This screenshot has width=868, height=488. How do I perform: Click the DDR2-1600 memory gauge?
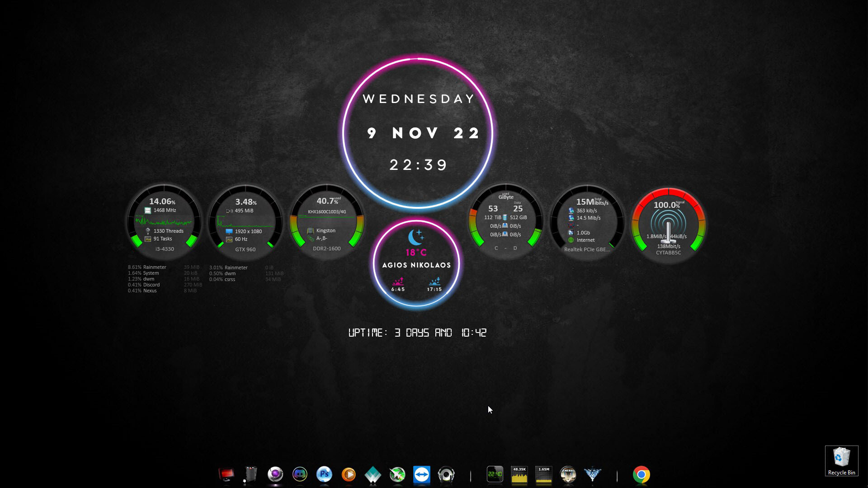327,221
